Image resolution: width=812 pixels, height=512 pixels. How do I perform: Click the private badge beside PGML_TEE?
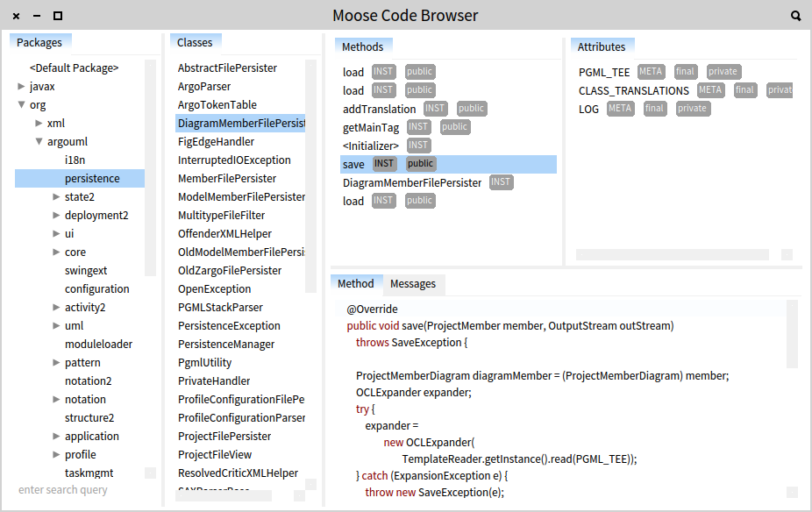(x=723, y=72)
